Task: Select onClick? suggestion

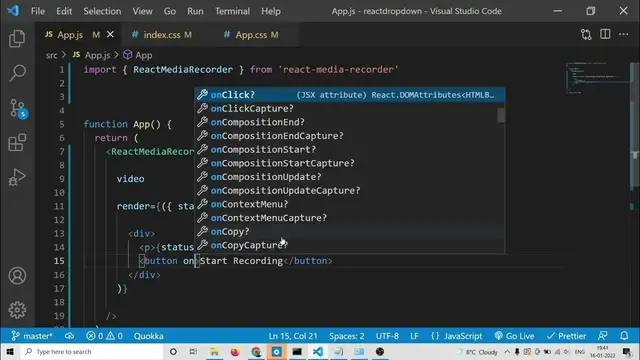Action: [x=349, y=95]
